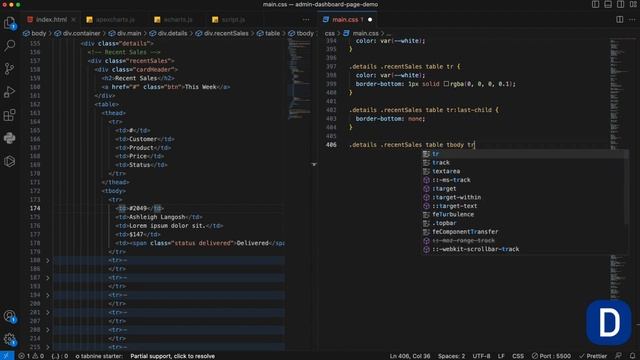640x360 pixels.
Task: Expand the folded tr block at line 194
Action: [x=48, y=295]
